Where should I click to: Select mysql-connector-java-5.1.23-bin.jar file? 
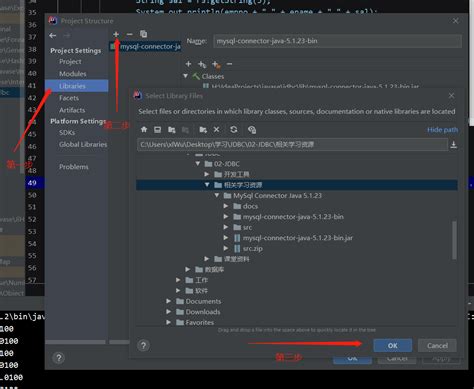tap(297, 238)
